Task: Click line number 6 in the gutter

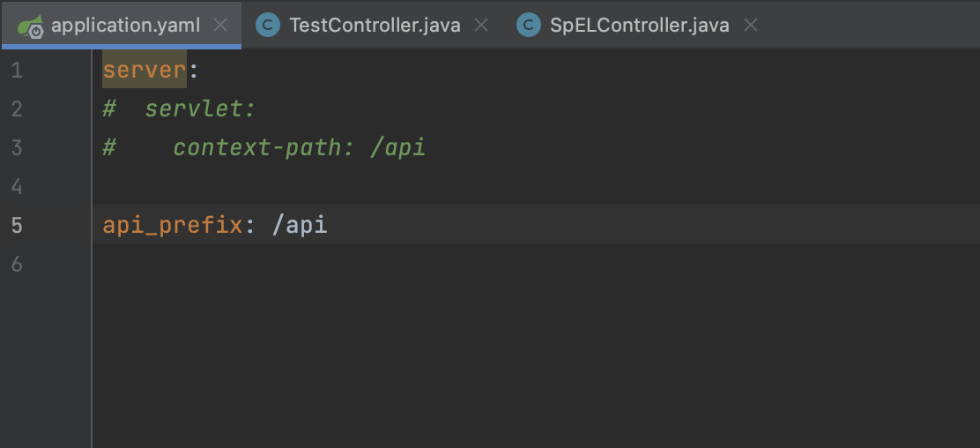Action: coord(17,264)
